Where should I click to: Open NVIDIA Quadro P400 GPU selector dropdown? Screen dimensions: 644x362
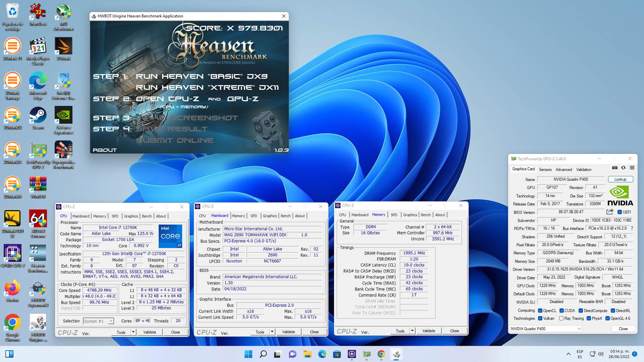click(546, 329)
